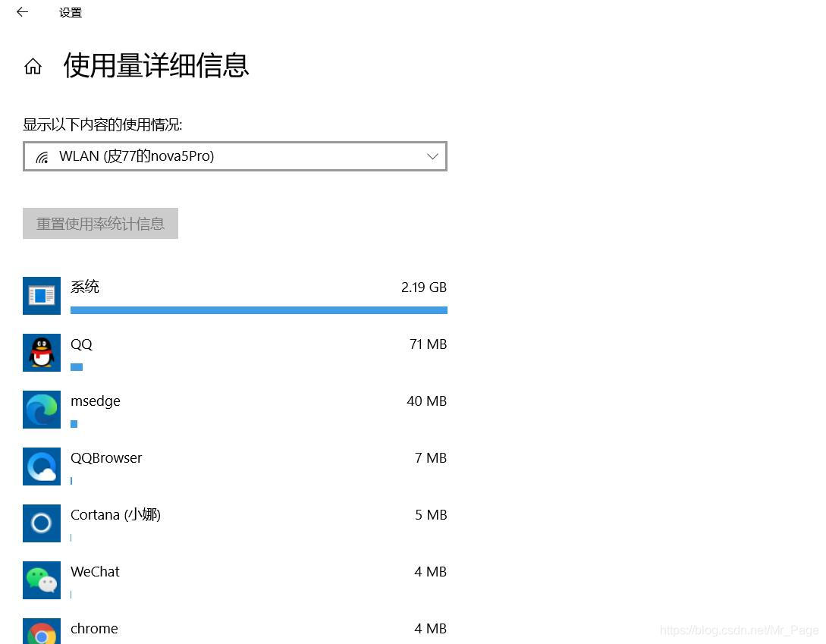Click the 40 MB usage value
Image resolution: width=826 pixels, height=644 pixels.
(427, 401)
